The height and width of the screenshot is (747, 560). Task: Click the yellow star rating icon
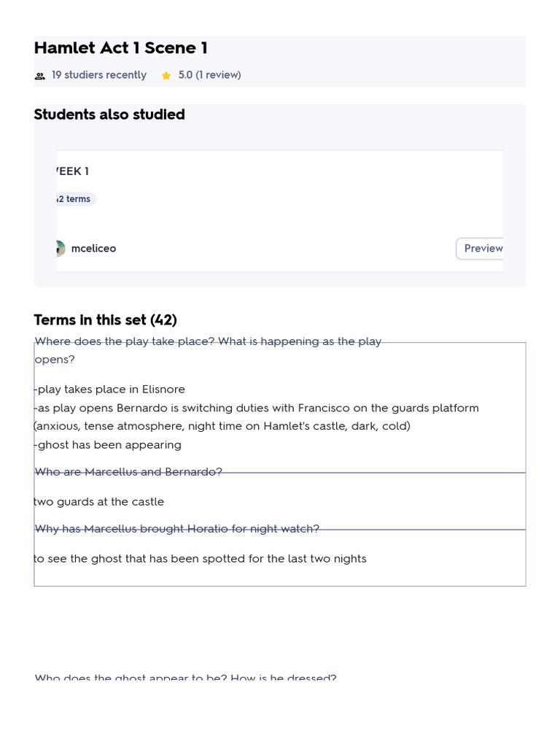click(166, 76)
